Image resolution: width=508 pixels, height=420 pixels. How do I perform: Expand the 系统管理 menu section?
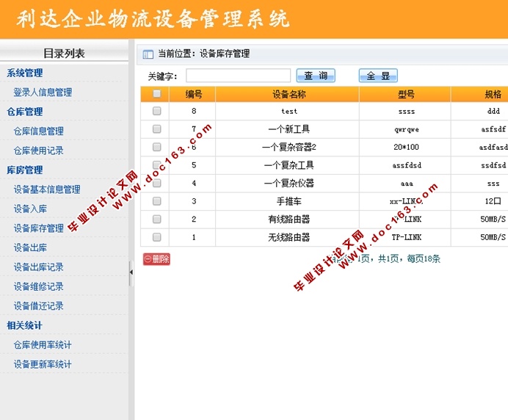(25, 73)
